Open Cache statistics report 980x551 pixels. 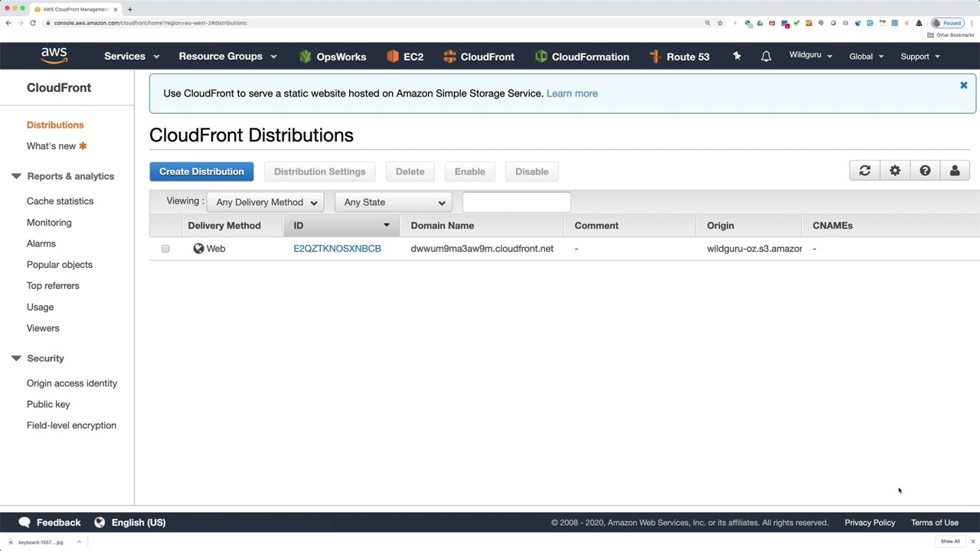(60, 201)
